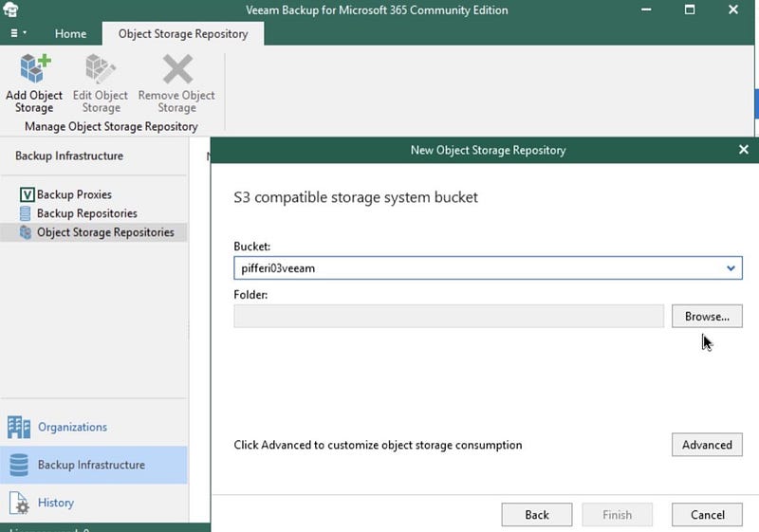Open the main hamburger menu
The height and width of the screenshot is (532, 759).
[18, 33]
